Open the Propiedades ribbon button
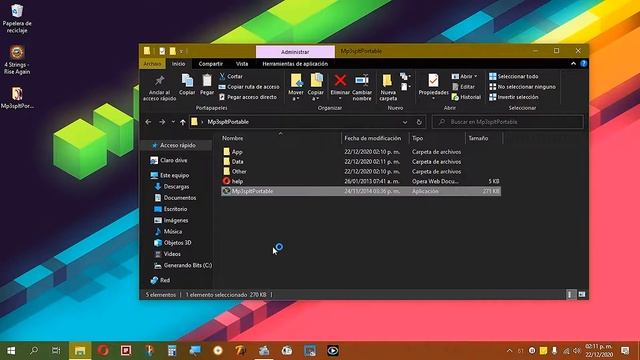 [433, 87]
